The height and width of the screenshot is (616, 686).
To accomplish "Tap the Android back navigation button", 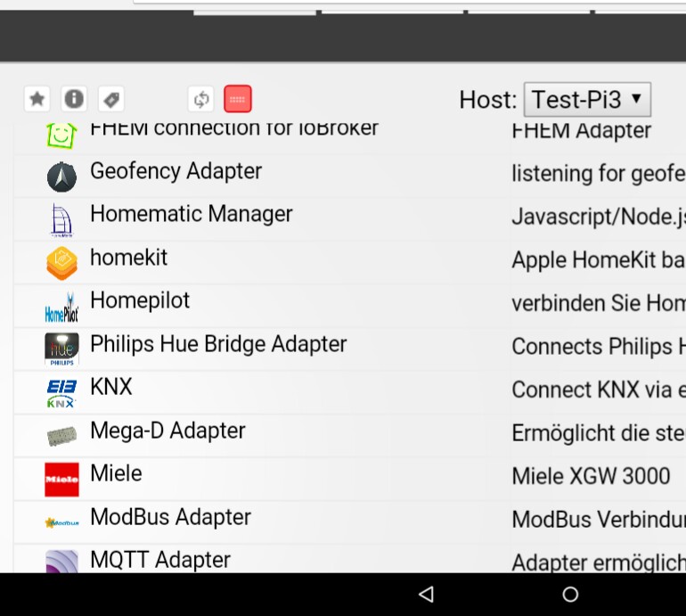I will 427,594.
